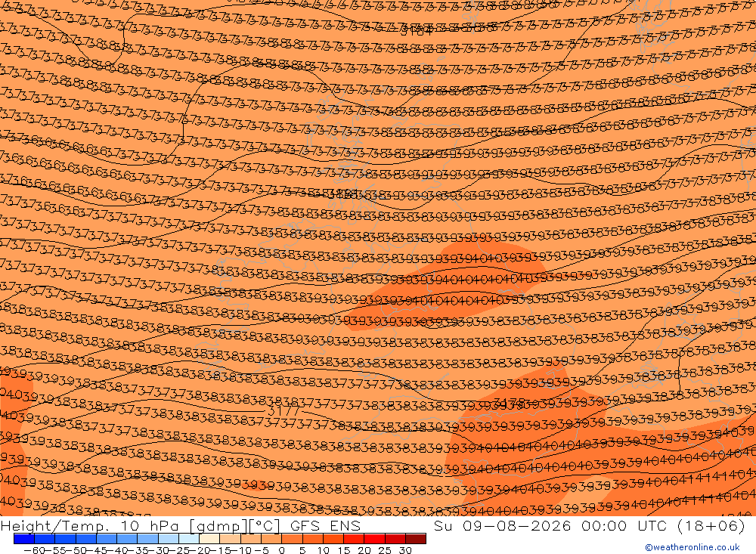The image size is (756, 554).
Task: Pick the -50 to -45 blue swatch
Action: pos(85,539)
